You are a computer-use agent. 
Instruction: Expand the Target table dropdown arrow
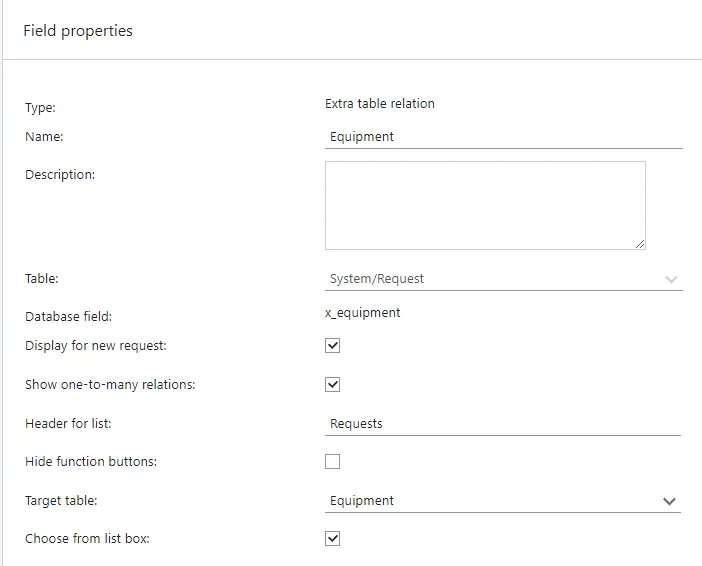click(669, 501)
